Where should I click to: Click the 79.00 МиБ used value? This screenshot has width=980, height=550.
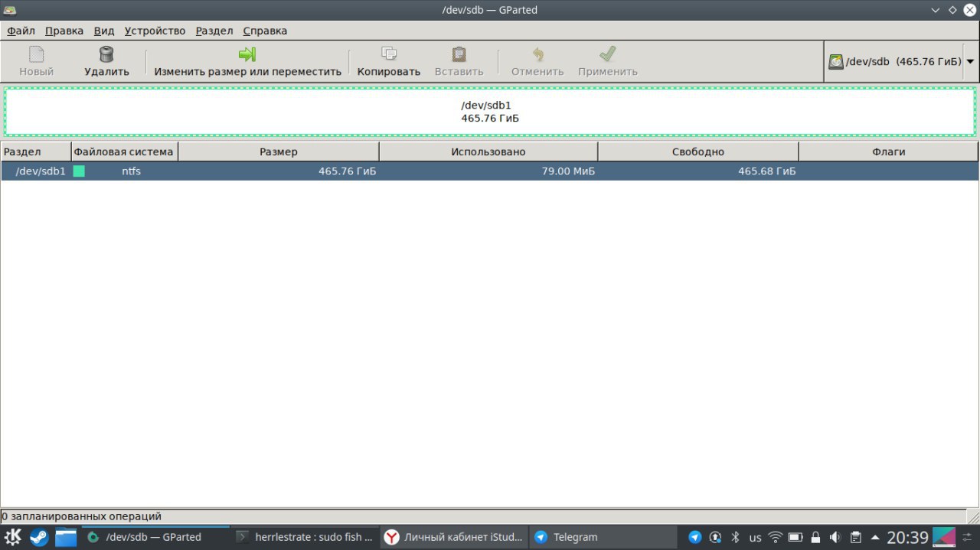pos(568,171)
